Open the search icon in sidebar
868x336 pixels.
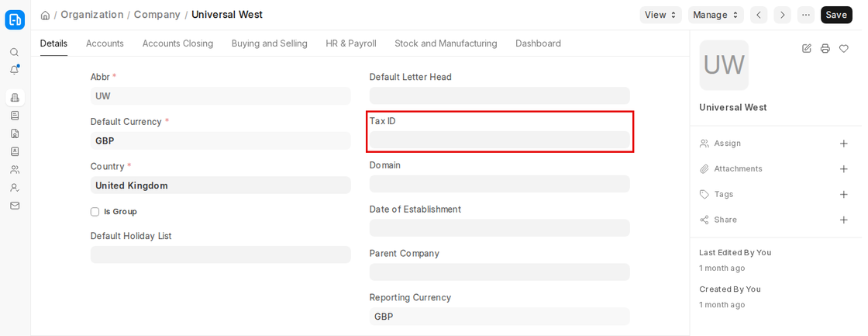point(15,52)
